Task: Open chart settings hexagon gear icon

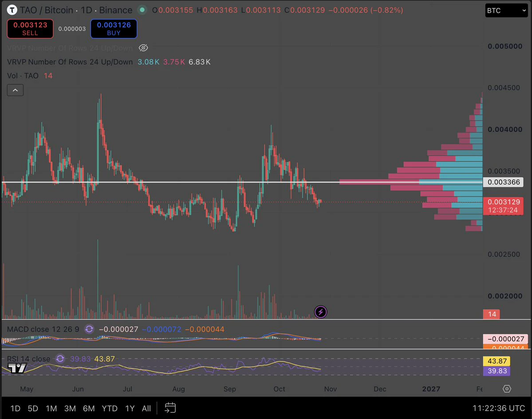Action: pos(507,389)
